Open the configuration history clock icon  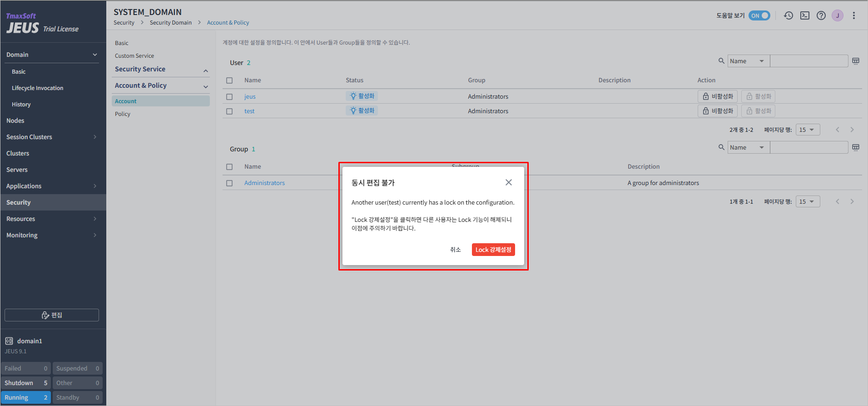pos(789,15)
